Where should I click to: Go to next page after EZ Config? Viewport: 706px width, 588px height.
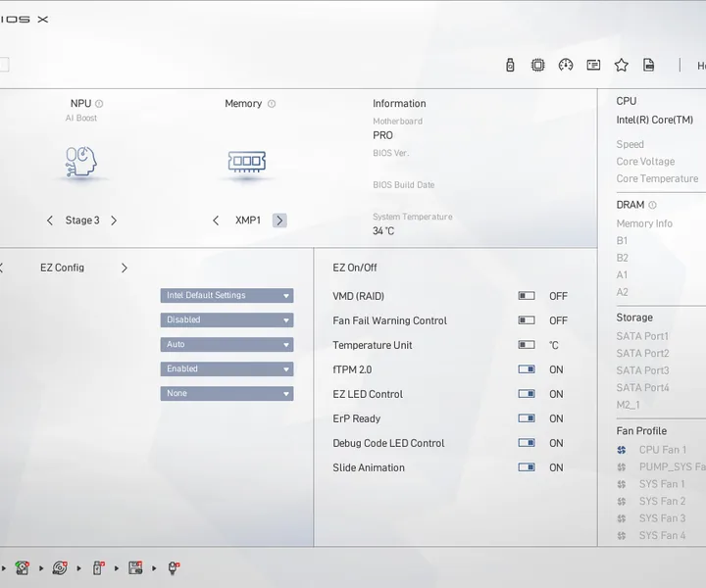pyautogui.click(x=125, y=269)
